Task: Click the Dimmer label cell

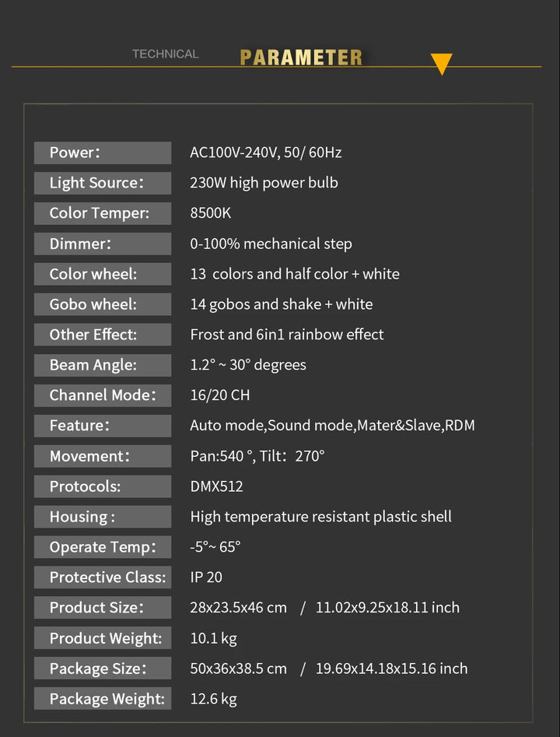Action: 103,244
